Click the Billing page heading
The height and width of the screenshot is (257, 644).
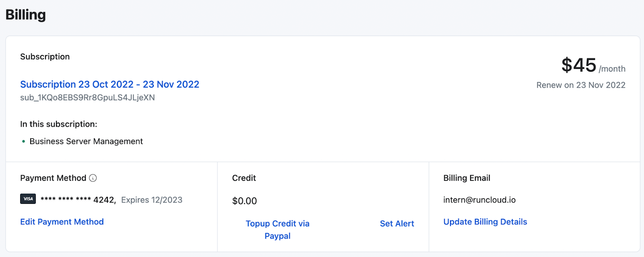(x=26, y=15)
